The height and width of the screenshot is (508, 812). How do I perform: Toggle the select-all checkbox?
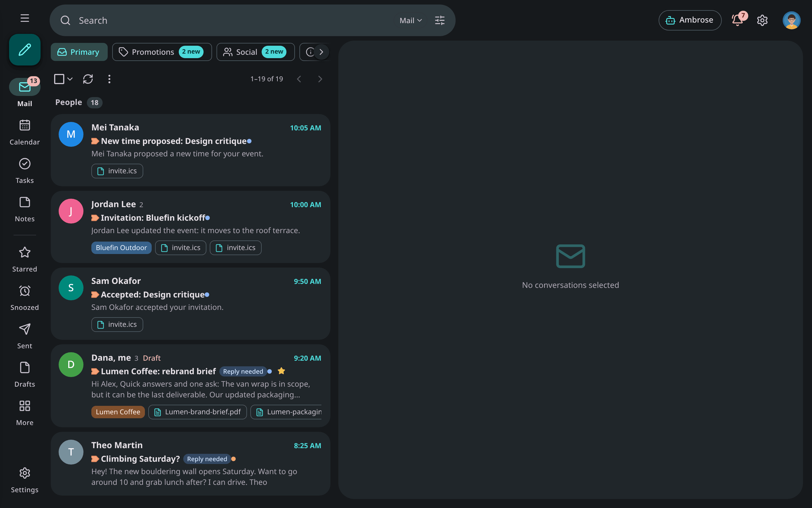click(x=59, y=79)
